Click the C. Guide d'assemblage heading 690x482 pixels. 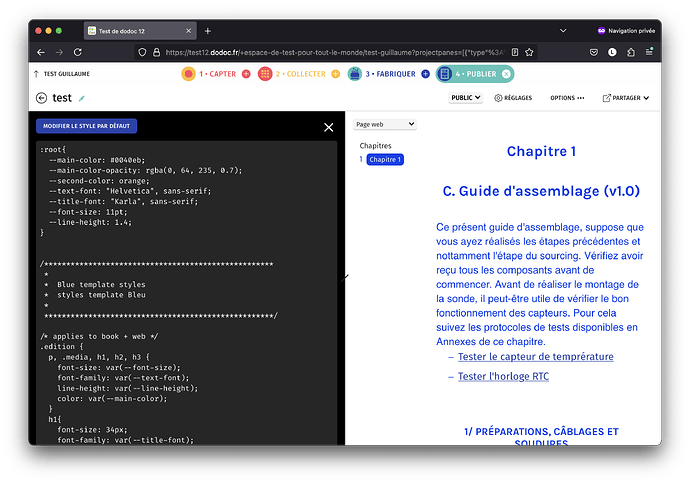541,191
